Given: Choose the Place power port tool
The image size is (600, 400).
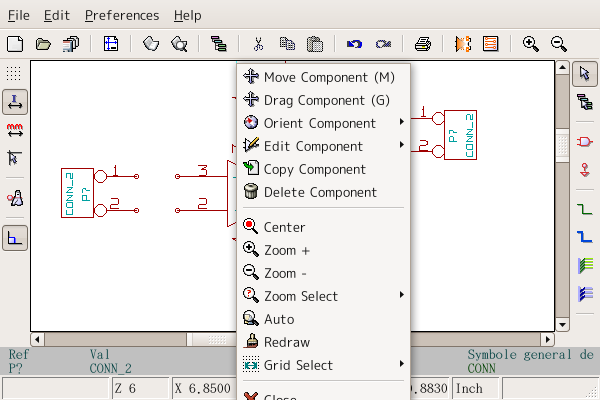Looking at the screenshot, I should pyautogui.click(x=586, y=172).
